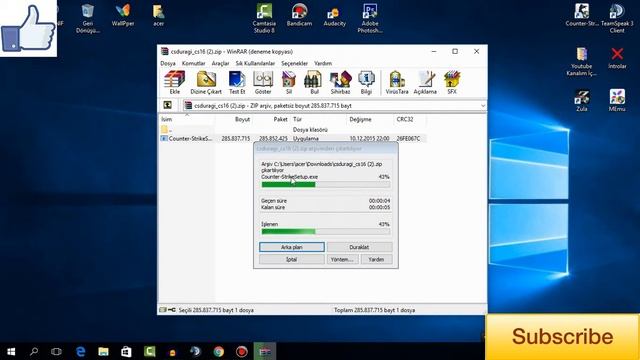640x360 pixels.
Task: Select the parent folder '..' row
Action: (x=292, y=129)
